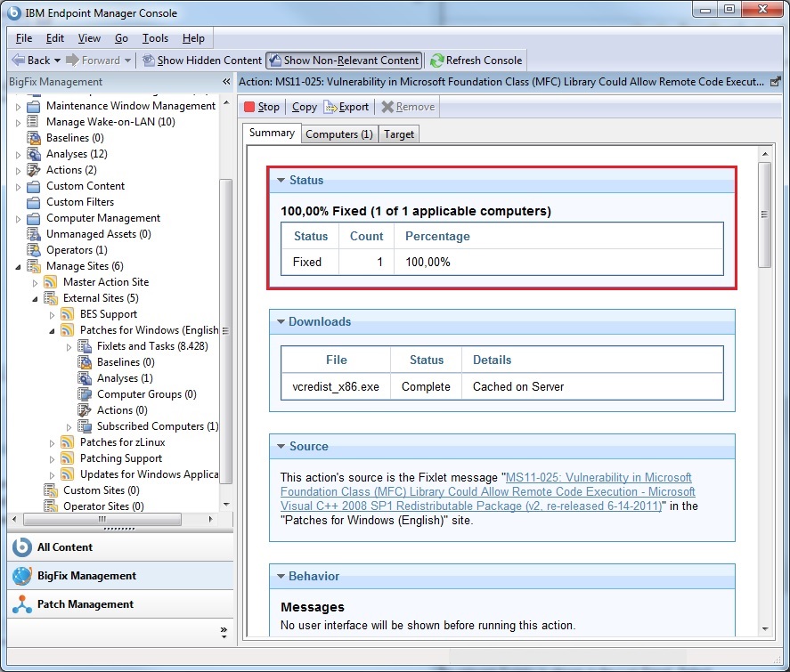Select the Summary tab

click(x=272, y=133)
